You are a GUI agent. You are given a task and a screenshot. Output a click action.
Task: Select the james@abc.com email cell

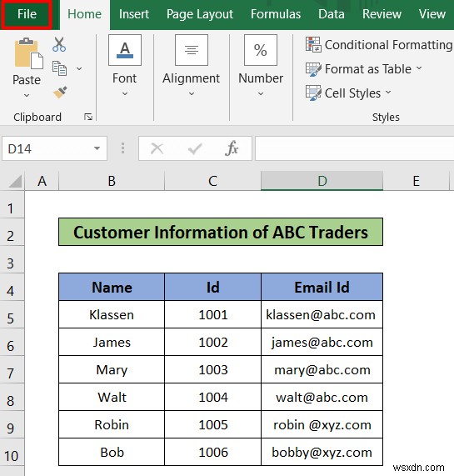click(x=322, y=342)
